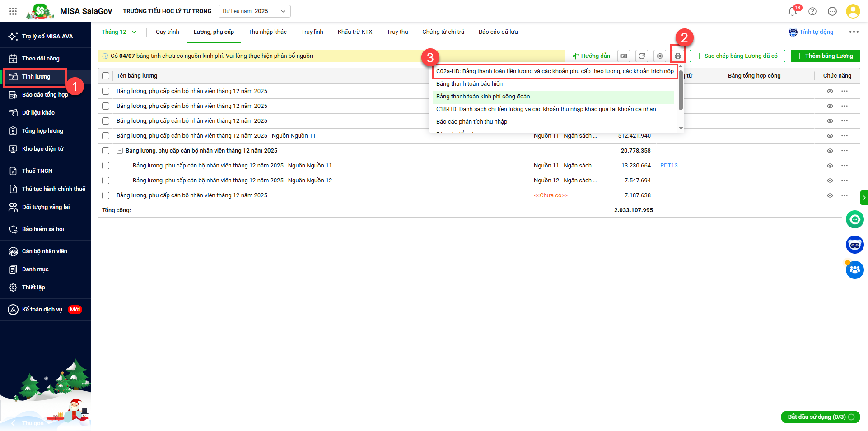868x431 pixels.
Task: Open the notification bell
Action: [793, 11]
